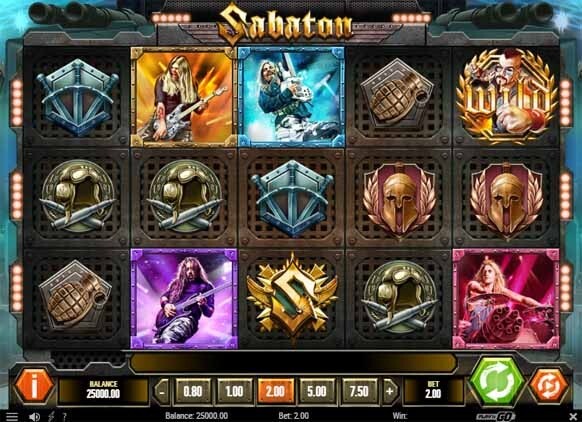Close the game with the X icon
Viewport: 582px width, 422px height.
tap(573, 416)
